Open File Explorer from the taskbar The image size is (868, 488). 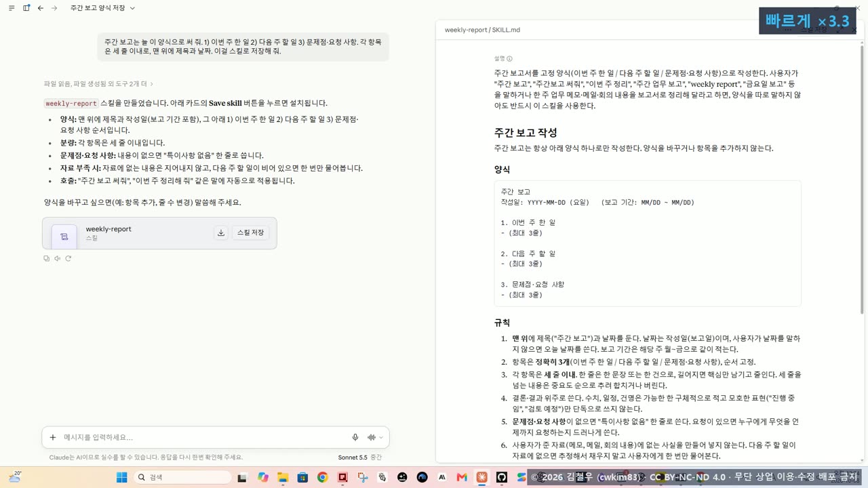point(283,477)
